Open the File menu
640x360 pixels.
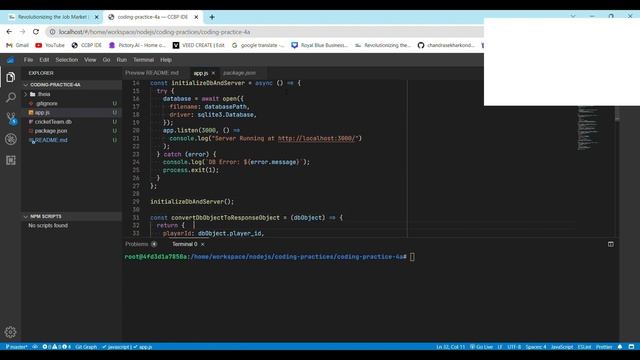[28, 60]
